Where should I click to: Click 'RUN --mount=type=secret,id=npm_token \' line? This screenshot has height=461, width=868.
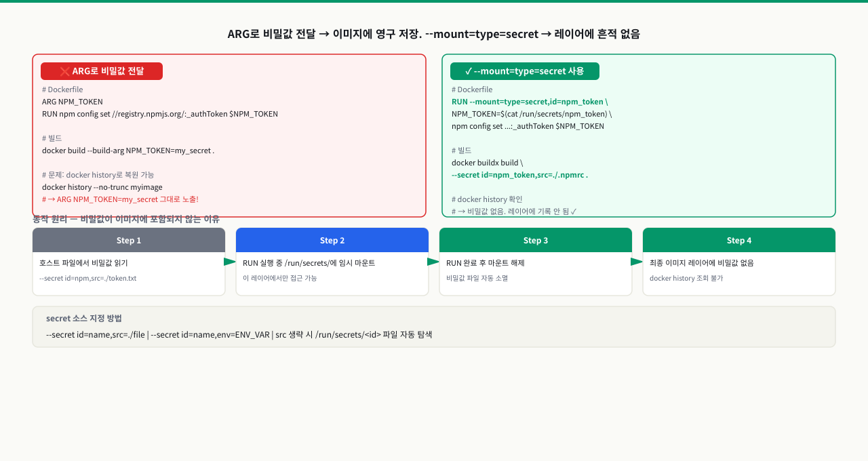530,102
